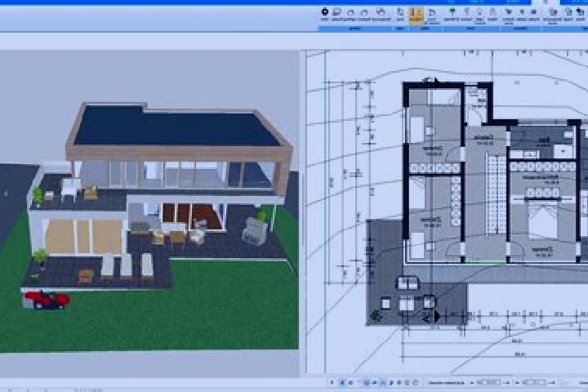Click the second slider in the status bar
This screenshot has width=588, height=392.
click(x=535, y=383)
